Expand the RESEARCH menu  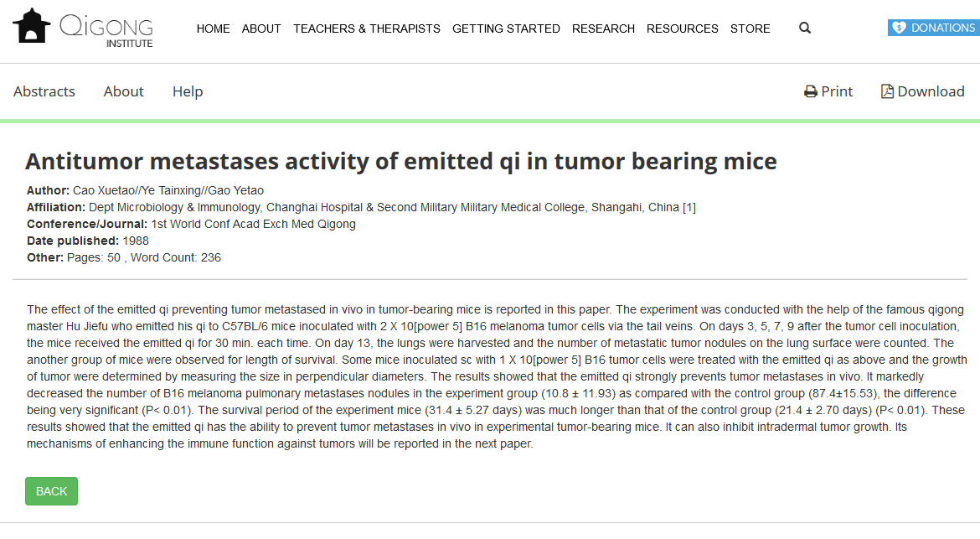[x=603, y=29]
